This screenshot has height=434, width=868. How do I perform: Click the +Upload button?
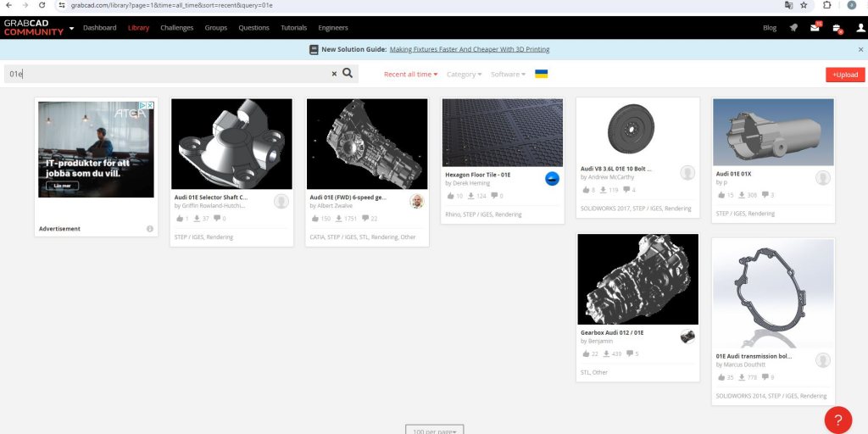point(845,75)
